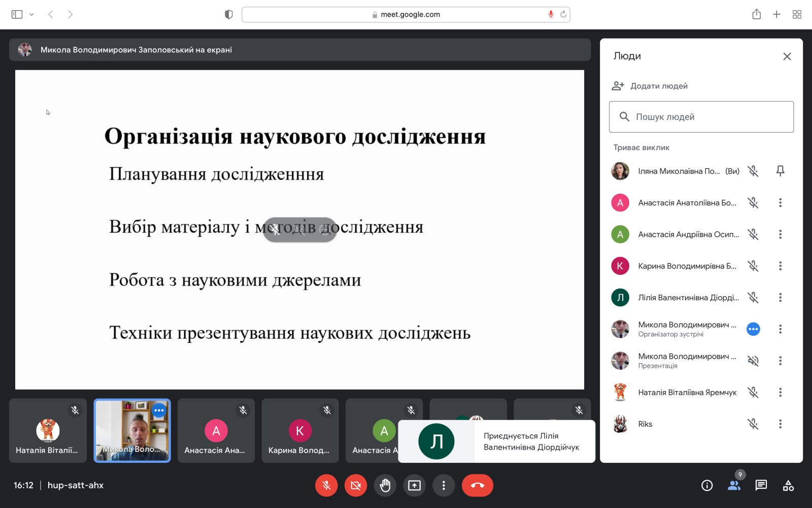Pin your own tile in people list
Image resolution: width=812 pixels, height=508 pixels.
[x=780, y=171]
